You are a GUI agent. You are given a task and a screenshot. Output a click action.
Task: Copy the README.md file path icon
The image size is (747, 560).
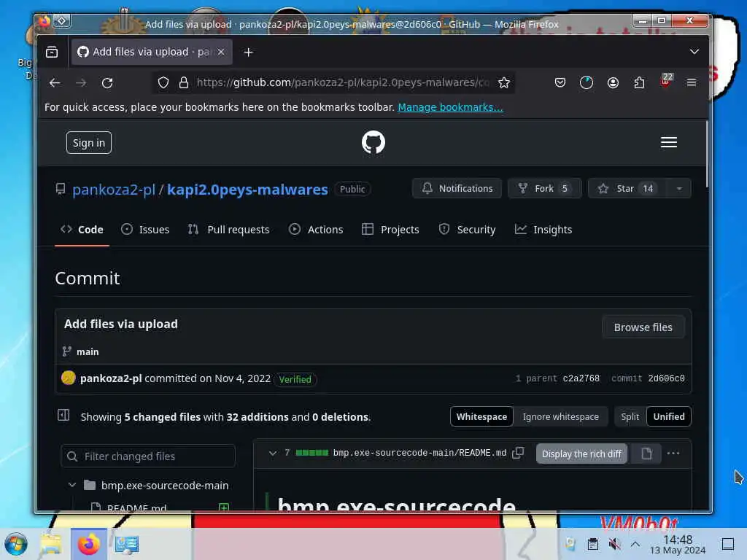coord(518,453)
